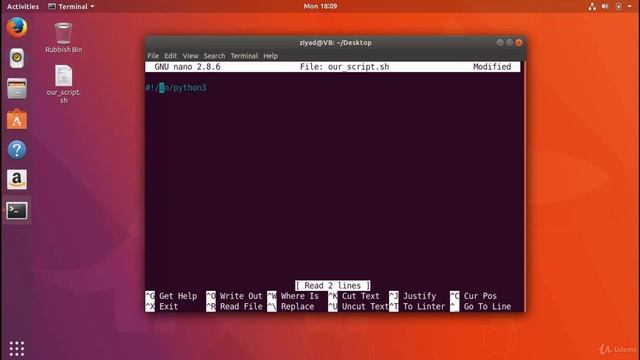640x360 pixels.
Task: Click the 'Replace' shortcut hint
Action: coord(298,307)
